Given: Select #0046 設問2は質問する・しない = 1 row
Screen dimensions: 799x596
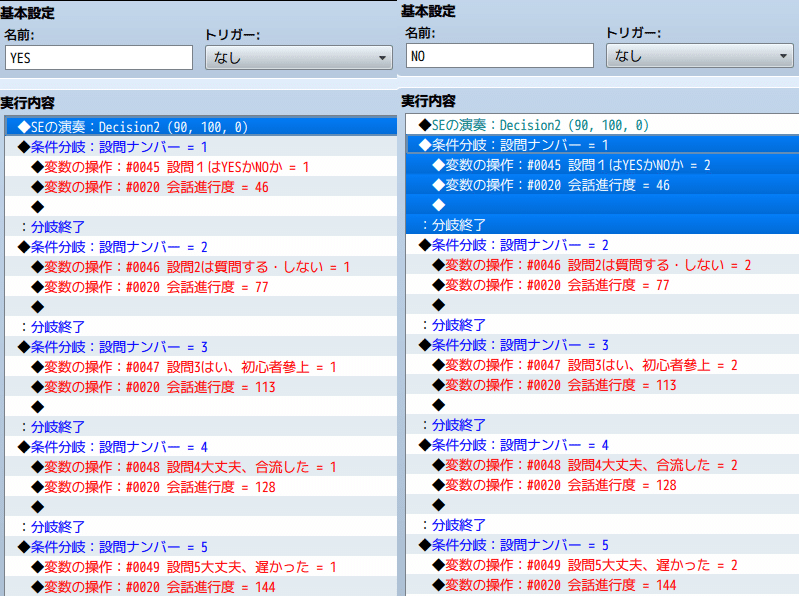Looking at the screenshot, I should [x=201, y=267].
